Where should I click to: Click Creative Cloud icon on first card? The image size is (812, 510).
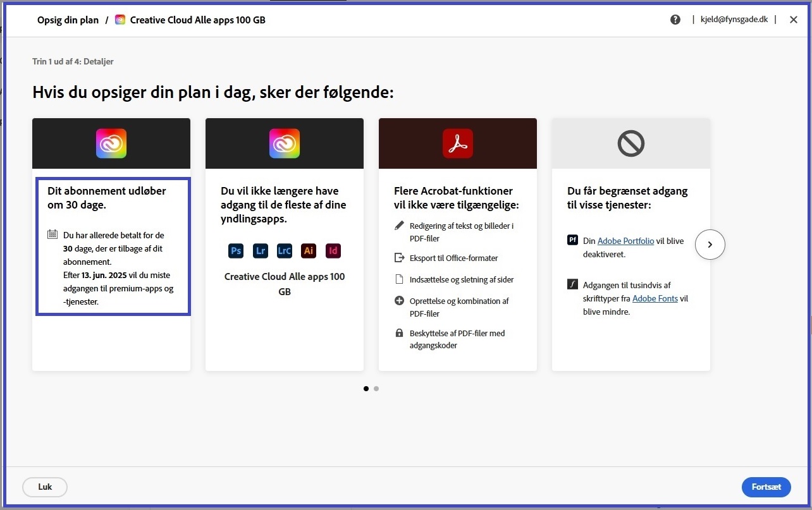111,143
